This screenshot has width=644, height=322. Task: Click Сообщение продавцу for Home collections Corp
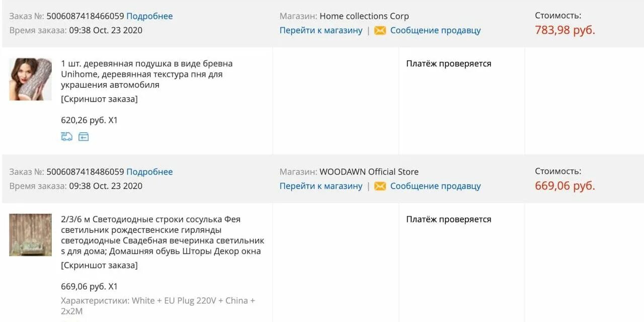pos(436,30)
